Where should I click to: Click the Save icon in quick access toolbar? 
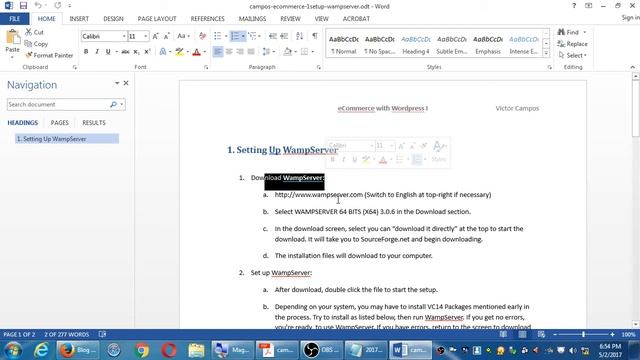click(x=23, y=6)
